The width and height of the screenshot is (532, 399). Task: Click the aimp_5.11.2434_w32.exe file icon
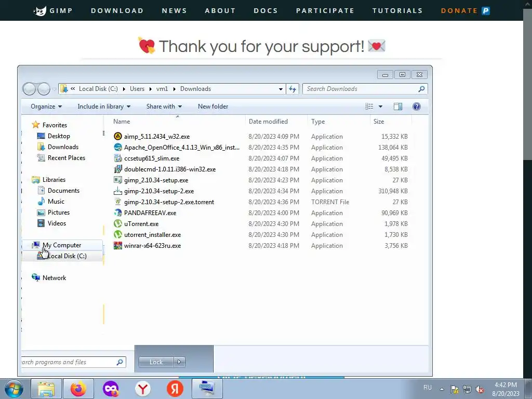coord(118,137)
